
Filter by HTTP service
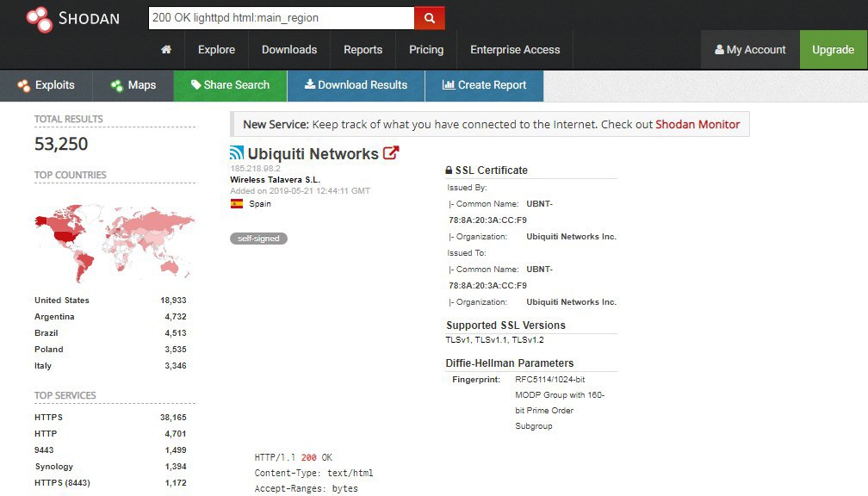coord(46,433)
